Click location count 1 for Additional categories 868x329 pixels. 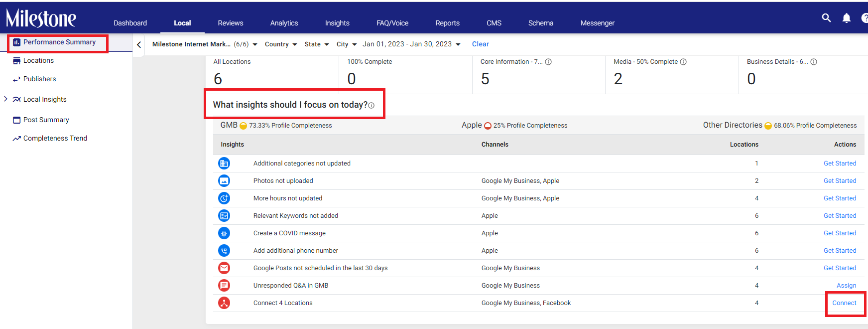(x=756, y=164)
